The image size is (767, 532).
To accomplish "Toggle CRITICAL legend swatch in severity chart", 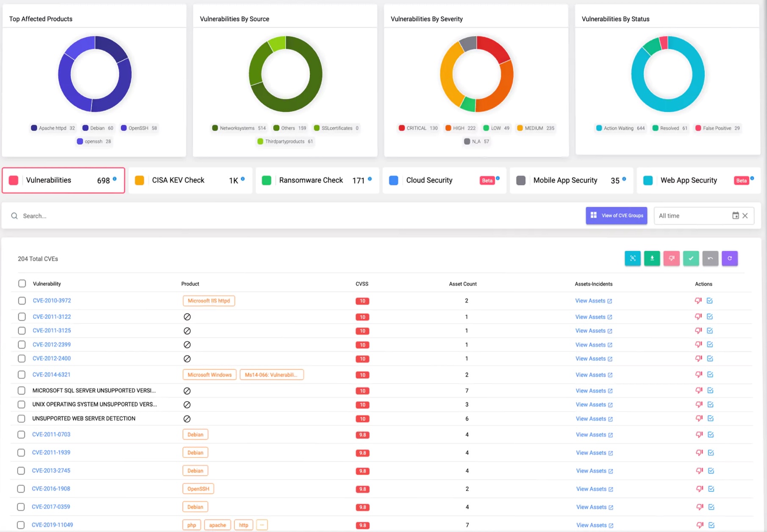I will pos(402,128).
